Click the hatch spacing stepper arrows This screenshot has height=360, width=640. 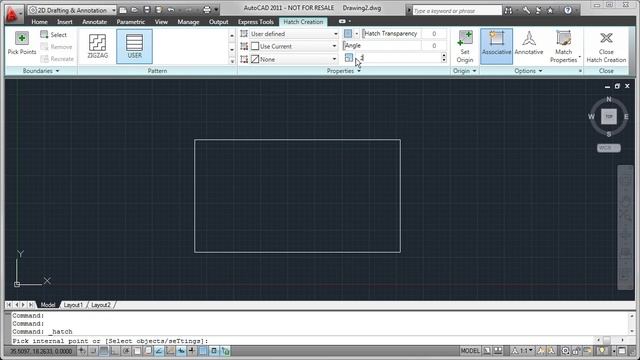444,58
